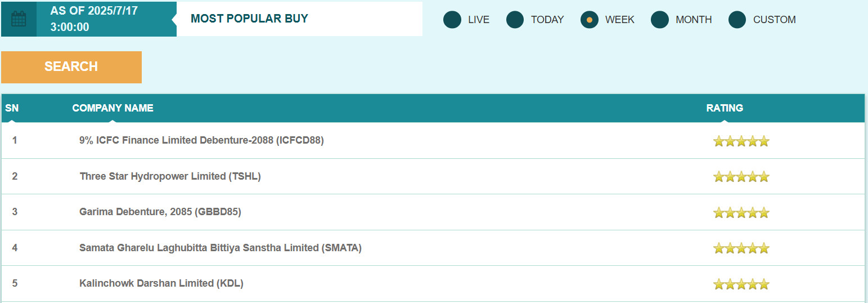
Task: Sort by the COMPANY NAME column header
Action: (x=113, y=108)
